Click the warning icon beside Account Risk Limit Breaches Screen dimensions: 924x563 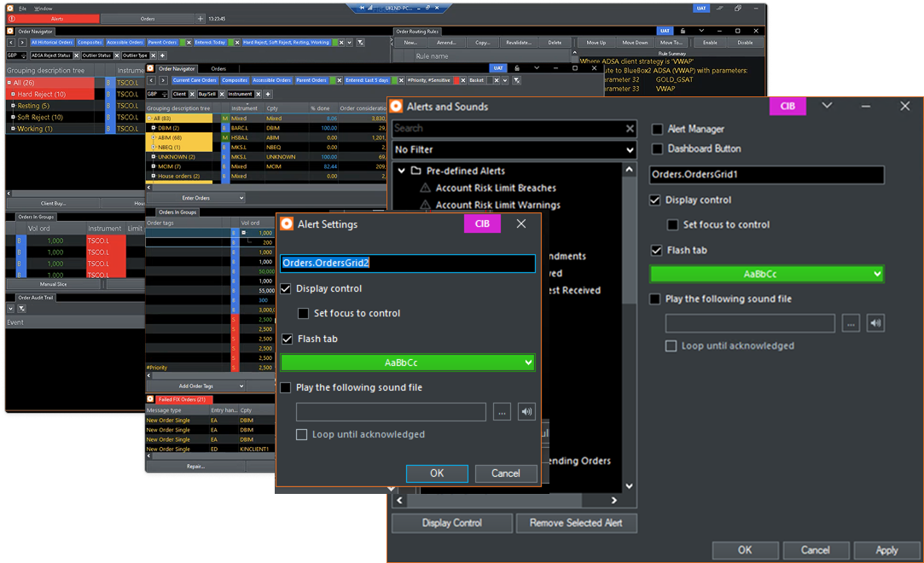[x=425, y=188]
